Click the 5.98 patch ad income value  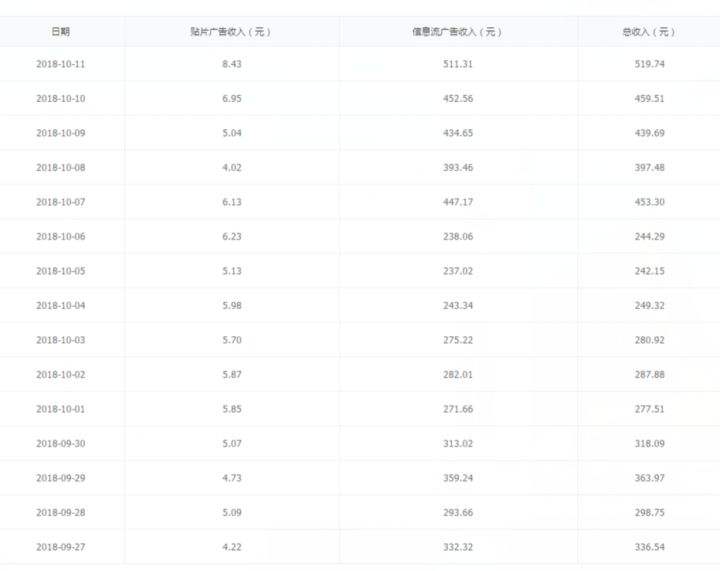[x=232, y=305]
